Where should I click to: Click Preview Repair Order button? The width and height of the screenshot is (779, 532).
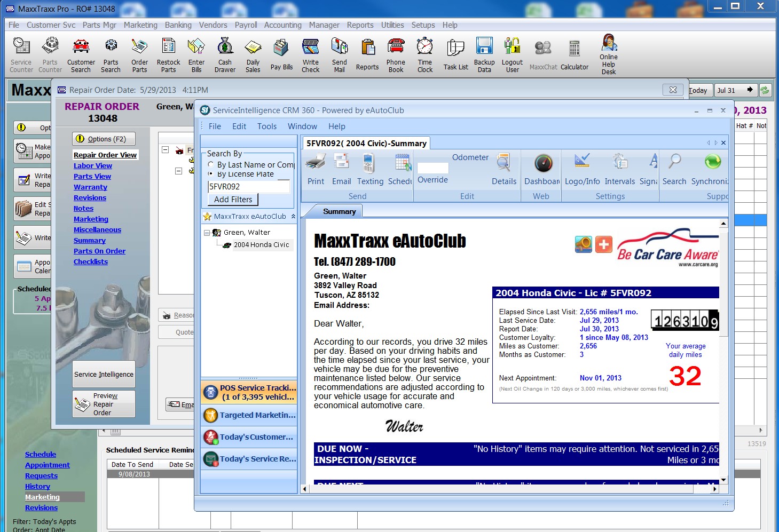104,404
